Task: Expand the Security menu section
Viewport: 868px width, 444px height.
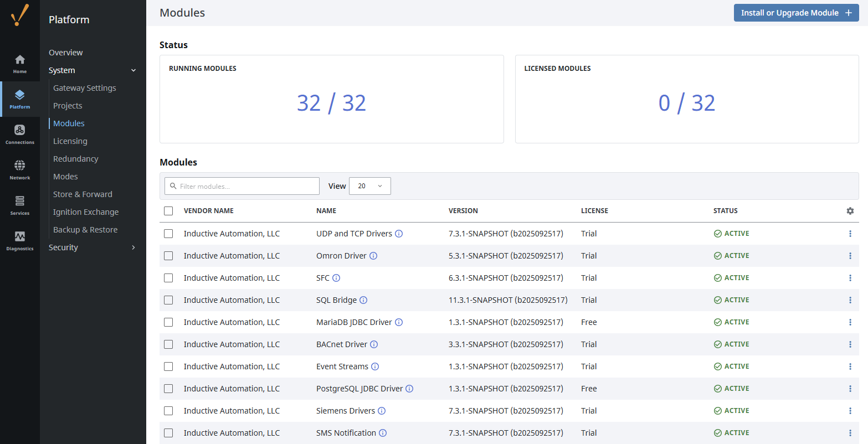Action: pos(133,247)
